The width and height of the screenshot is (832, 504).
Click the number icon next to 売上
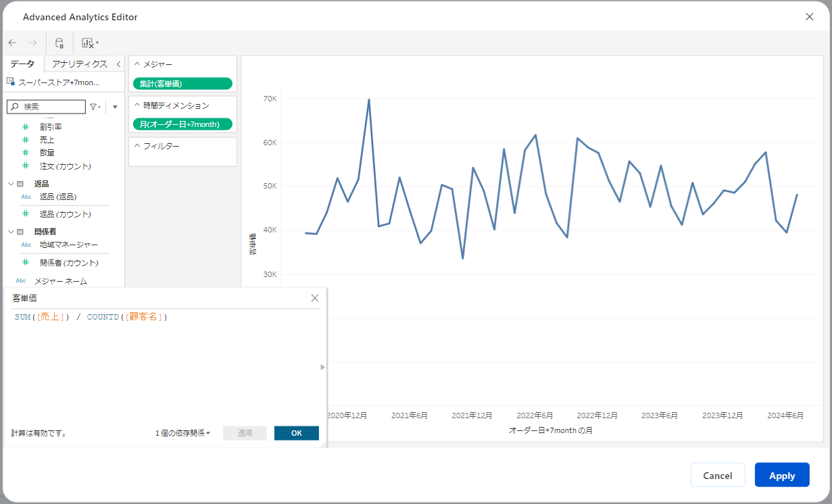pos(26,140)
